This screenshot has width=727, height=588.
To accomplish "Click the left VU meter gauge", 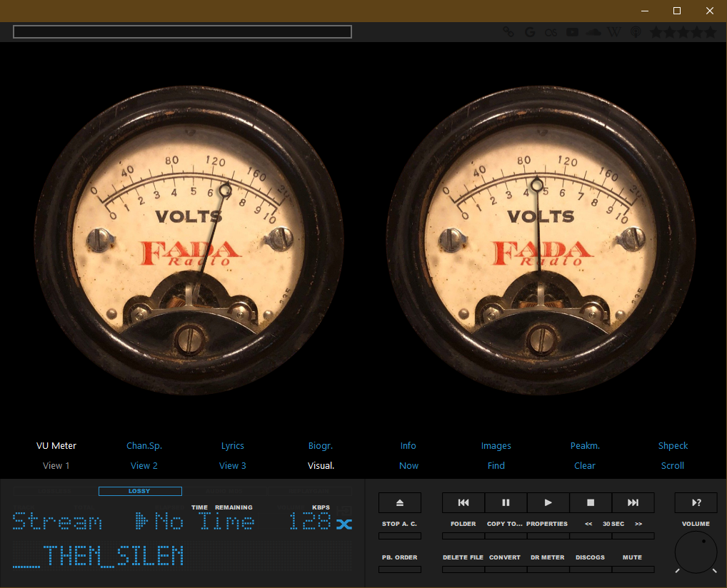I will (x=189, y=240).
